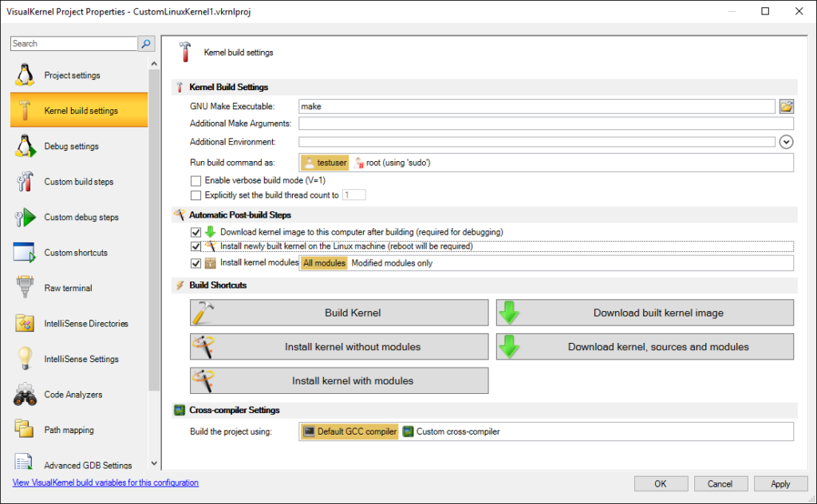Open the Debug settings page

[x=72, y=147]
